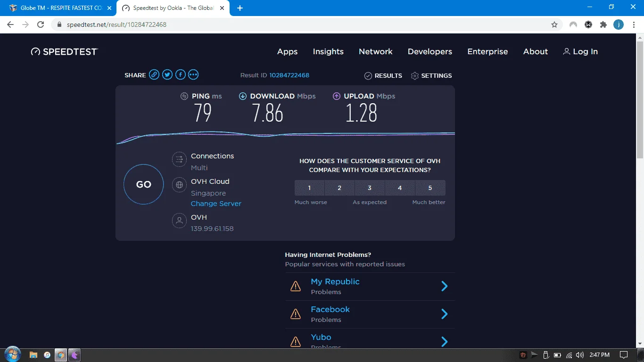
Task: Share result on Facebook icon
Action: click(x=181, y=74)
